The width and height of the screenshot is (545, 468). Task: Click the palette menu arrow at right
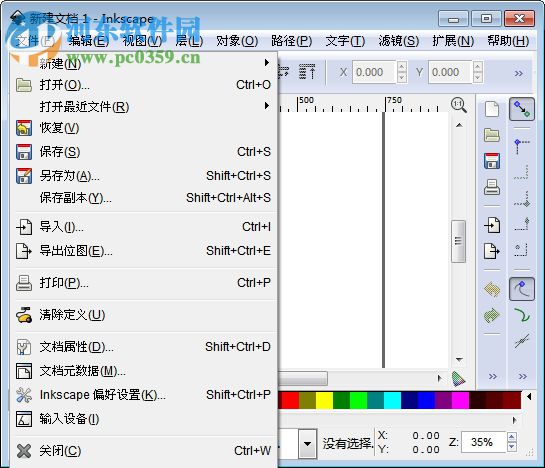click(529, 396)
